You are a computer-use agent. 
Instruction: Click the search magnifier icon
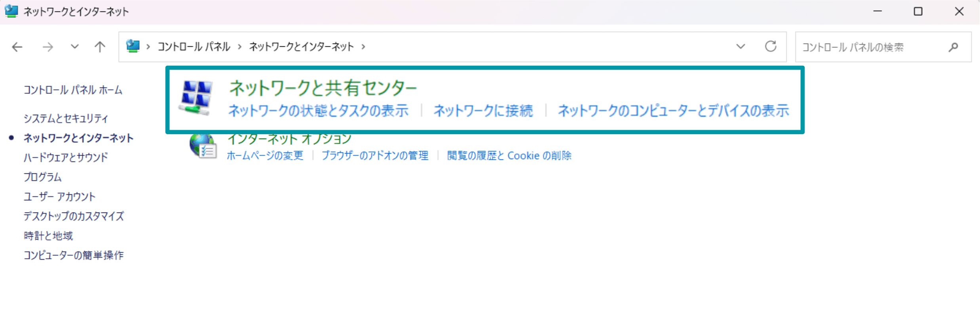pos(953,47)
